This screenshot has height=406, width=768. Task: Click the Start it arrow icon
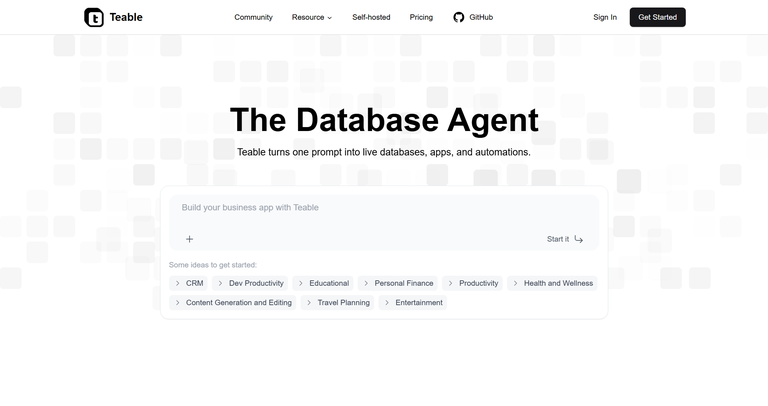coord(579,239)
